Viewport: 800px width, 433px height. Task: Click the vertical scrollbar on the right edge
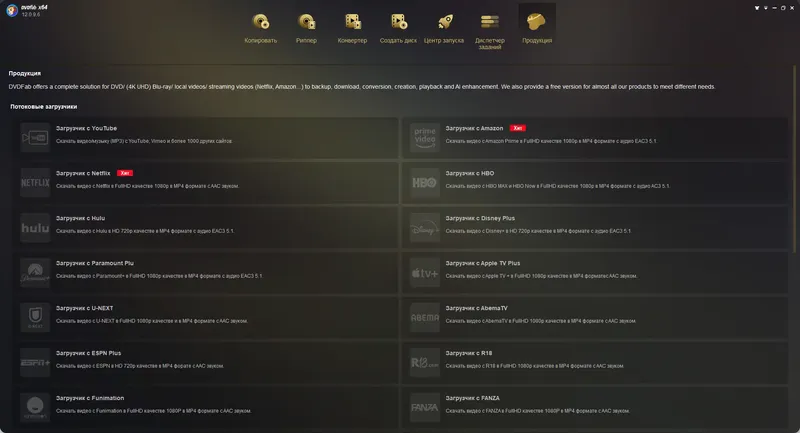click(x=794, y=159)
